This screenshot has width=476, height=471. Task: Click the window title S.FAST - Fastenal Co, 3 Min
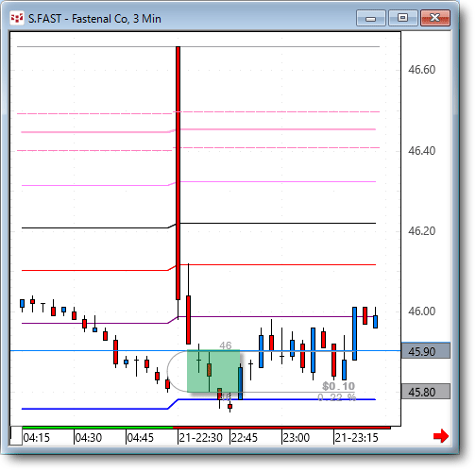click(x=94, y=19)
